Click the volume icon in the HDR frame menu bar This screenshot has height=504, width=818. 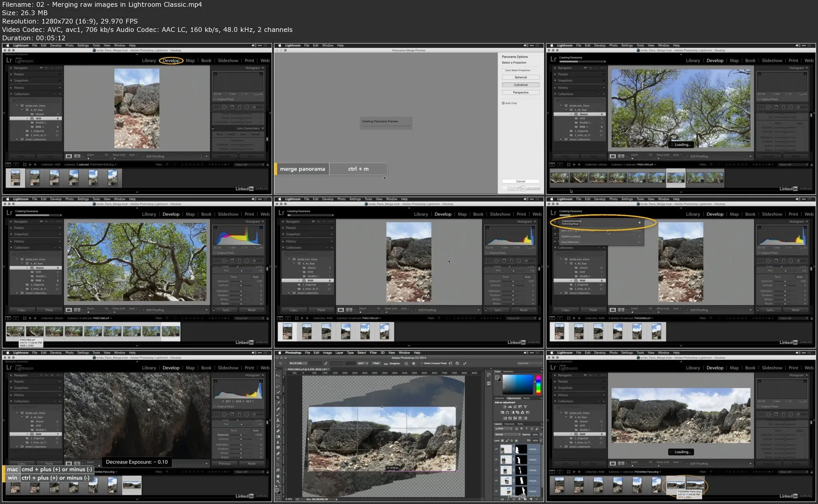pos(254,45)
